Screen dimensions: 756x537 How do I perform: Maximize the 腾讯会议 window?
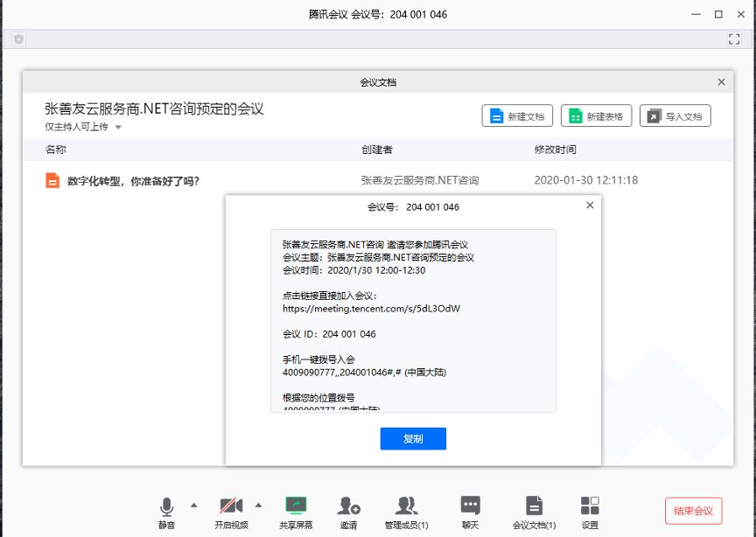coord(718,15)
